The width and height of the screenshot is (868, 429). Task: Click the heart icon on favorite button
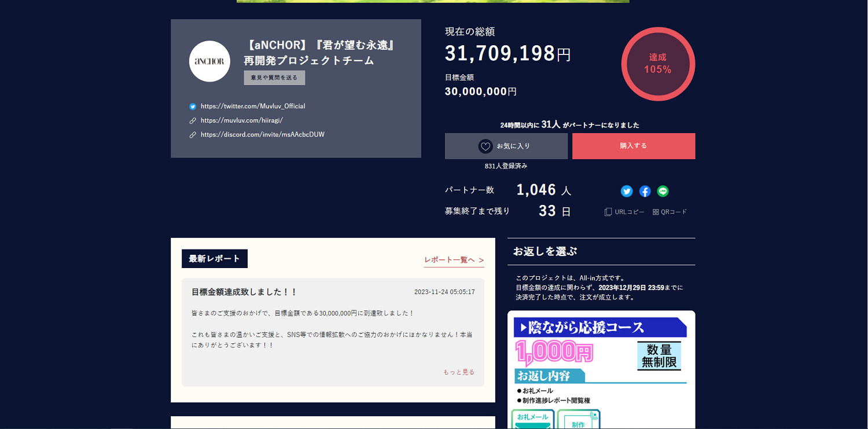click(485, 146)
